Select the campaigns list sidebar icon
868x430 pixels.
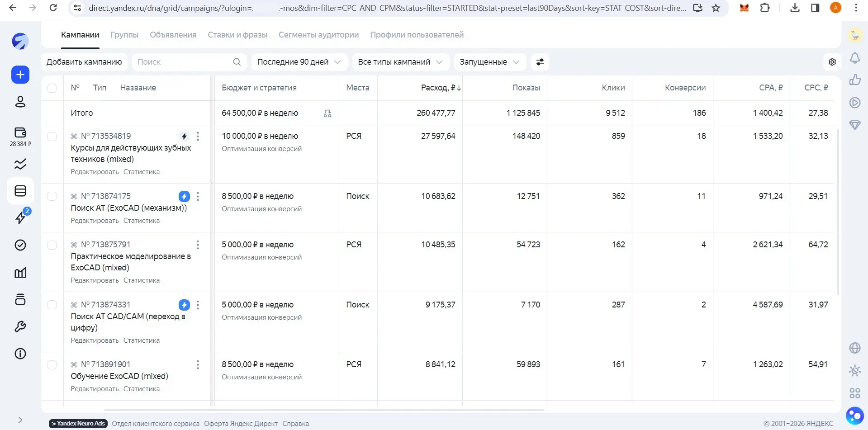tap(20, 191)
